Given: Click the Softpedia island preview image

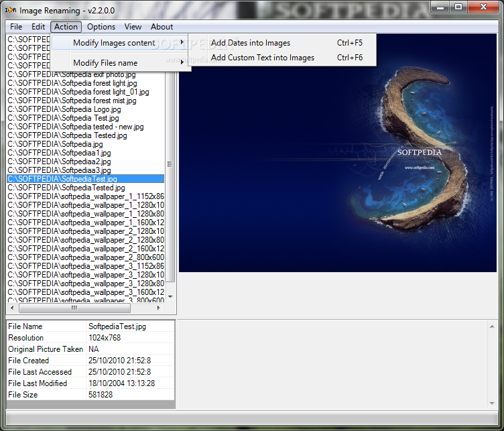Looking at the screenshot, I should click(x=338, y=153).
